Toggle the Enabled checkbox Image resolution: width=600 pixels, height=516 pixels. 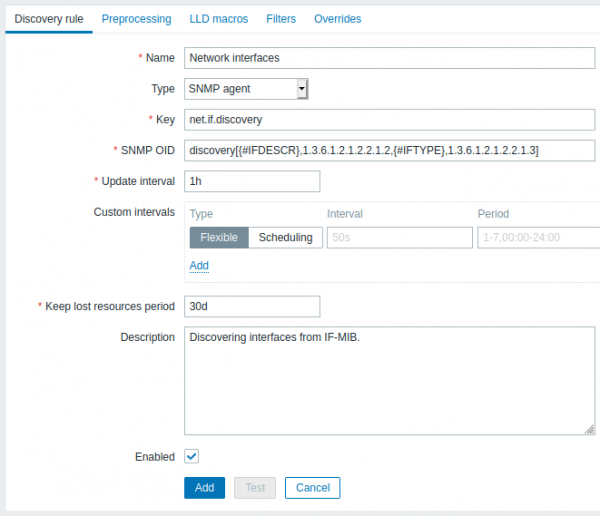coord(191,456)
